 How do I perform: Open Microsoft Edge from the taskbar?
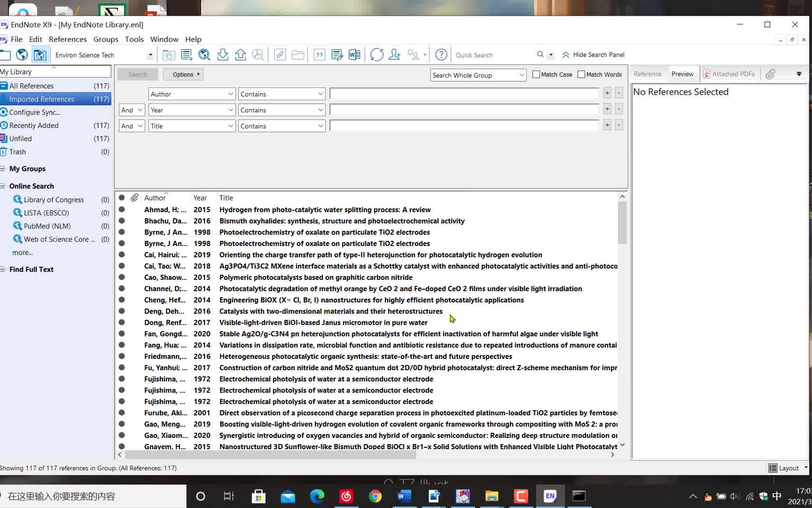pos(317,496)
